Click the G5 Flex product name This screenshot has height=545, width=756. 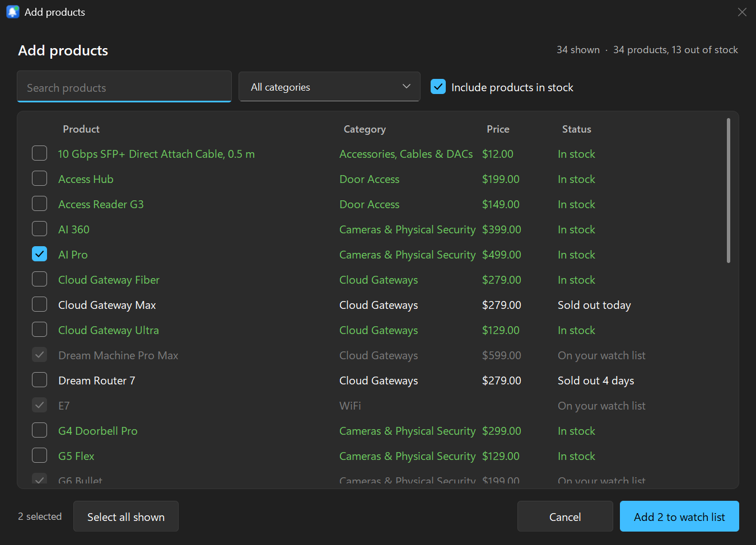point(76,456)
